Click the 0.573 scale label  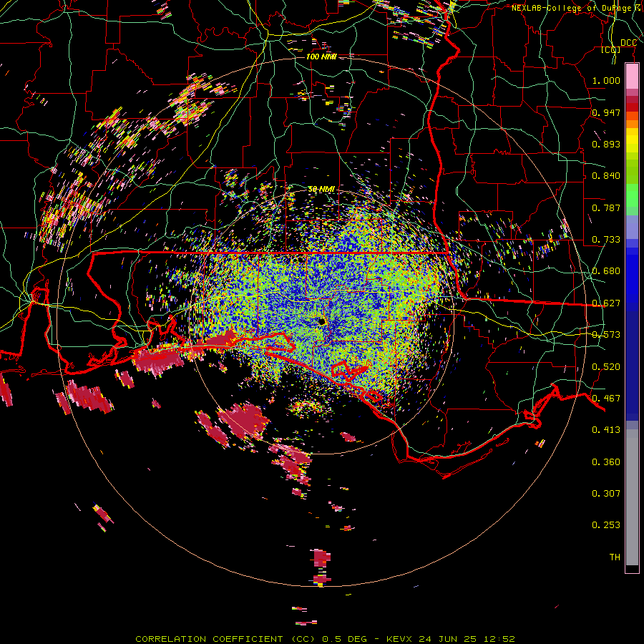tap(606, 335)
